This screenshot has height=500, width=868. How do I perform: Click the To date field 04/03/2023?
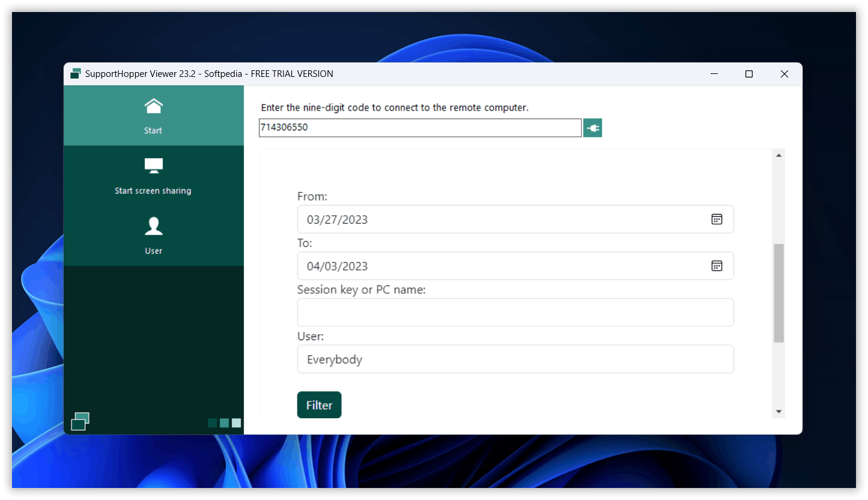tap(515, 266)
